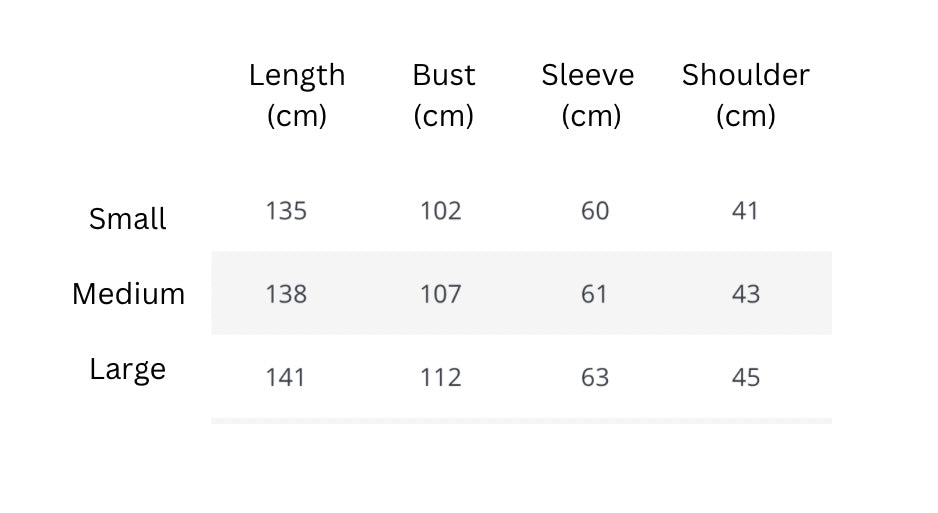Select the Large shoulder value 45
This screenshot has width=938, height=513.
[x=745, y=377]
